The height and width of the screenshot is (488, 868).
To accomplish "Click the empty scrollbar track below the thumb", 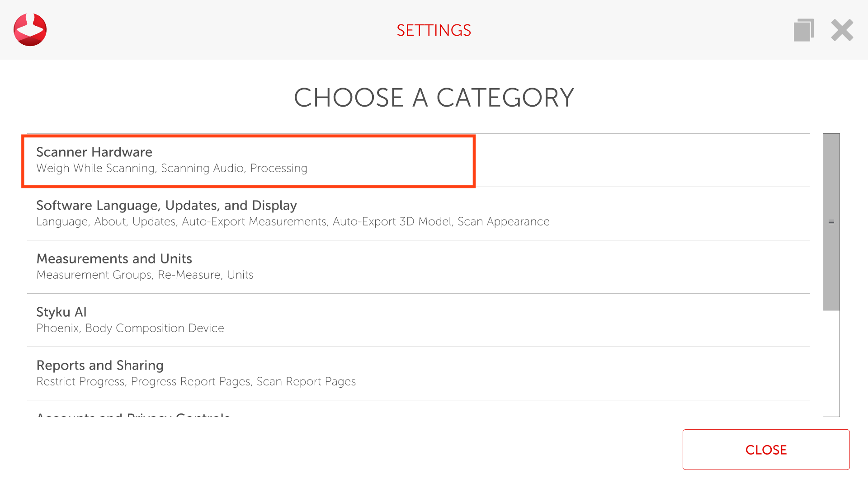I will [x=831, y=364].
